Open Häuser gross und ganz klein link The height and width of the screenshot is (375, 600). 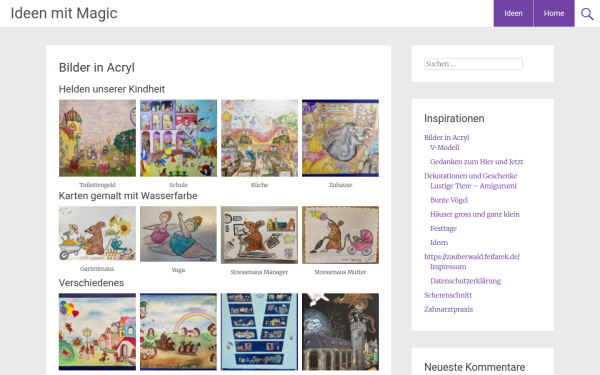coord(475,214)
